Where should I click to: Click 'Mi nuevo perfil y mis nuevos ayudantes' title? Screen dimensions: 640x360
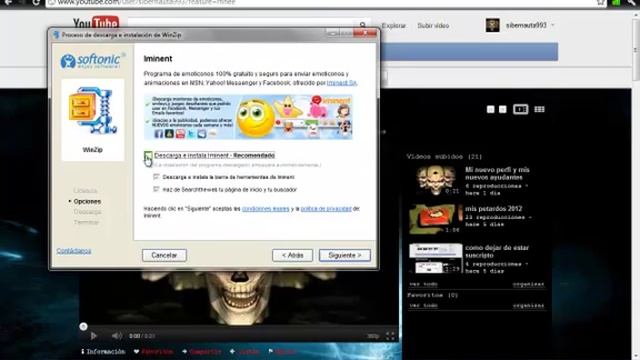pyautogui.click(x=497, y=173)
